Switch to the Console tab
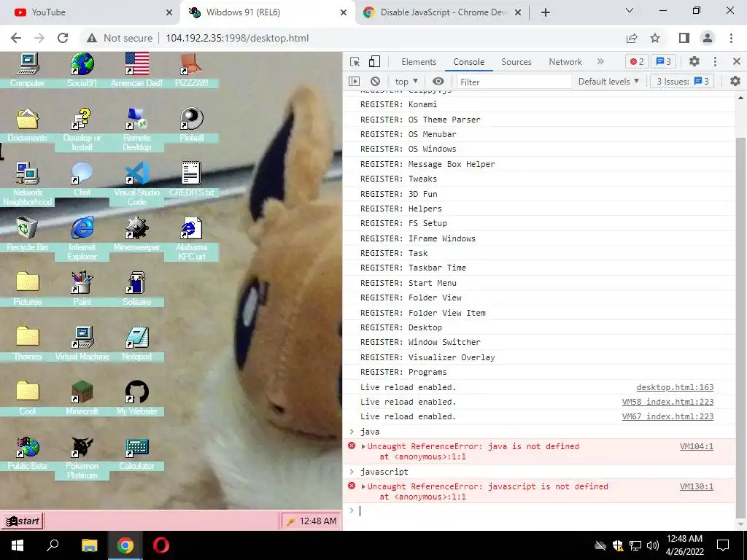 point(469,61)
